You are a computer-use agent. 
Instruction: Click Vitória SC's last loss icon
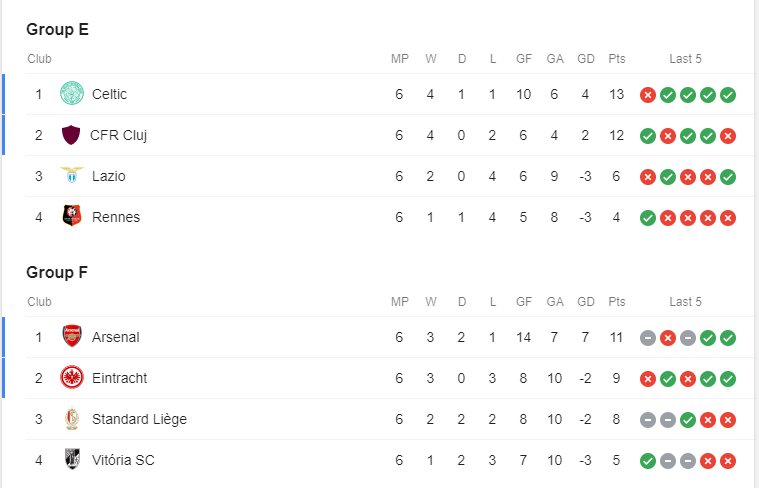(728, 461)
